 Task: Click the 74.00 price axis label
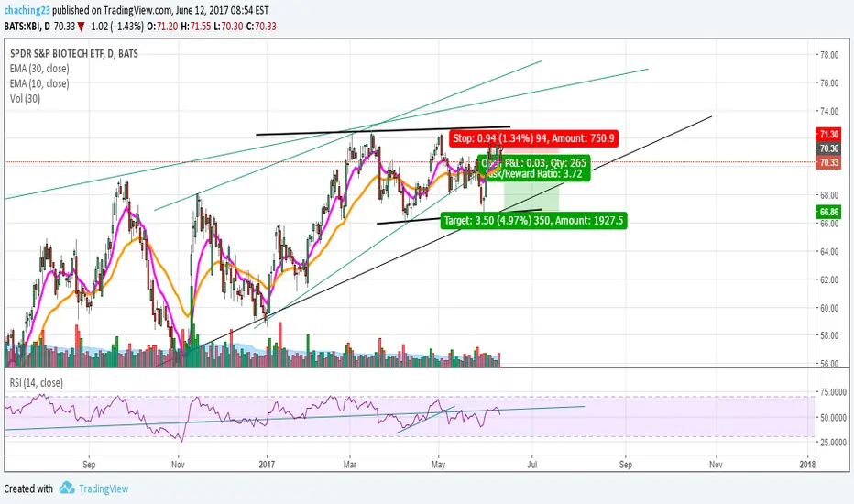tap(829, 111)
